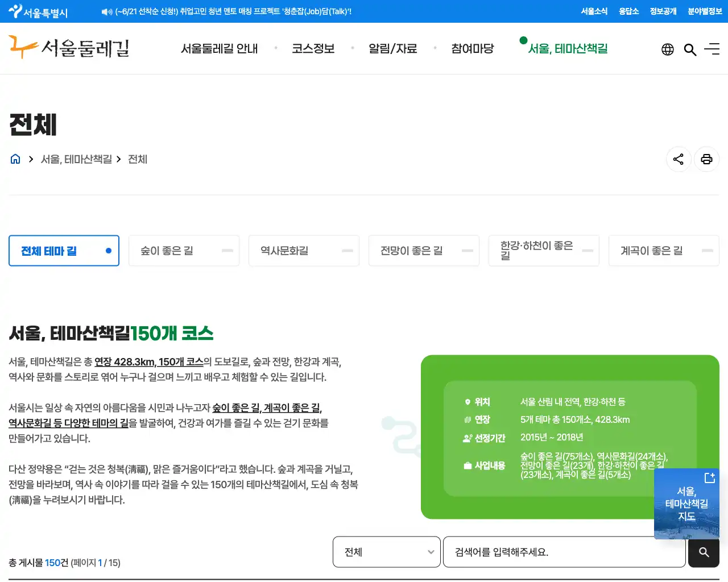Image resolution: width=728 pixels, height=582 pixels.
Task: Open the 서울둘레길 안내 menu
Action: click(x=219, y=49)
